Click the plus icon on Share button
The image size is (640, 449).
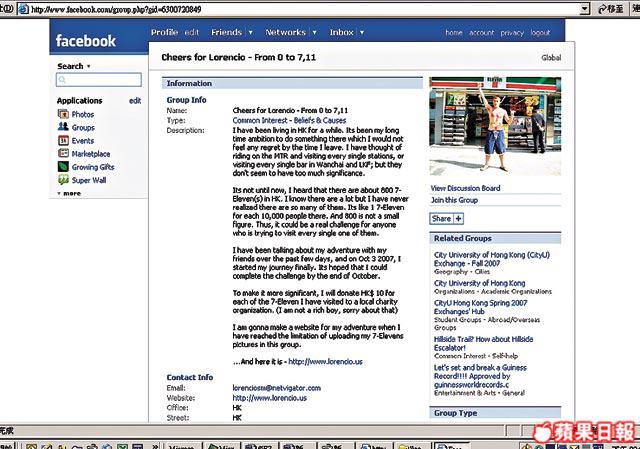458,219
